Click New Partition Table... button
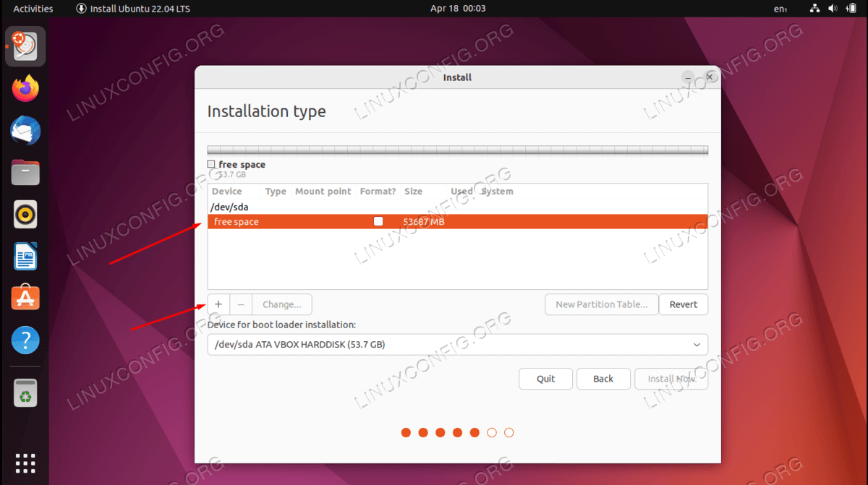The width and height of the screenshot is (868, 485). (602, 304)
